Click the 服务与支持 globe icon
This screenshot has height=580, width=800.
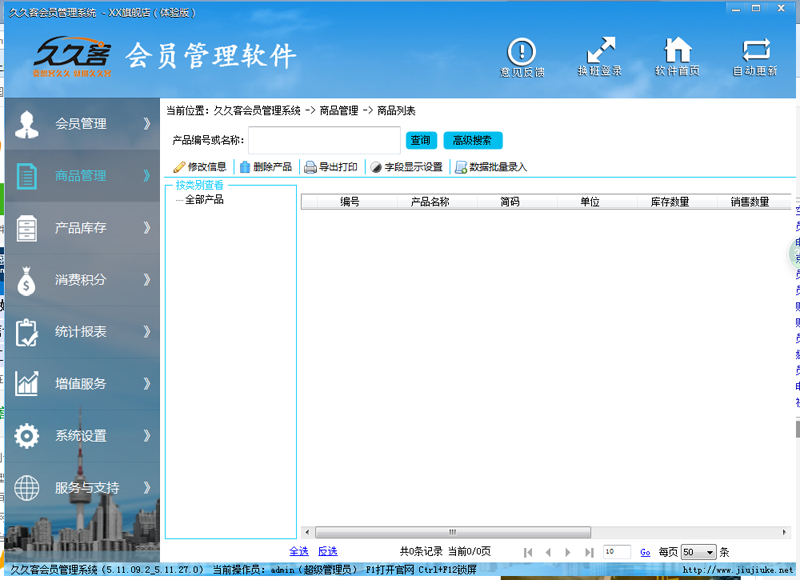tap(27, 488)
